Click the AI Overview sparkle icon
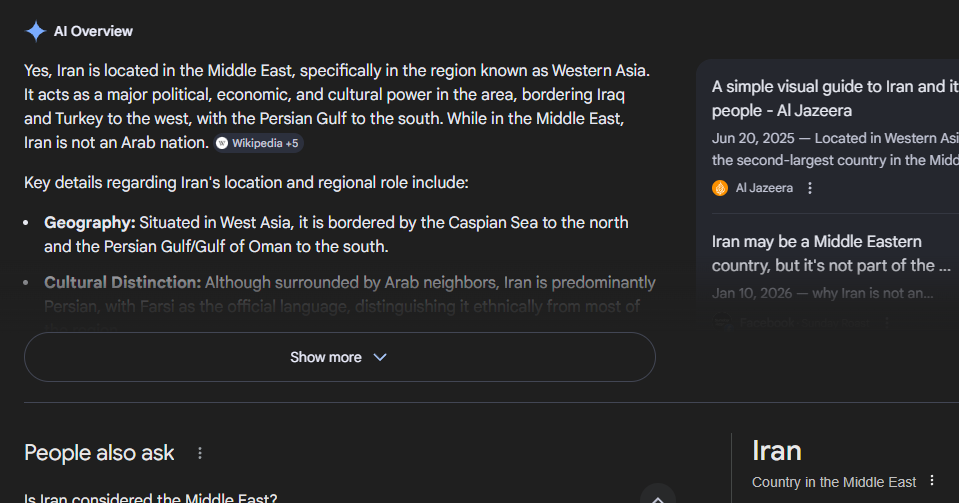959x503 pixels. (35, 31)
